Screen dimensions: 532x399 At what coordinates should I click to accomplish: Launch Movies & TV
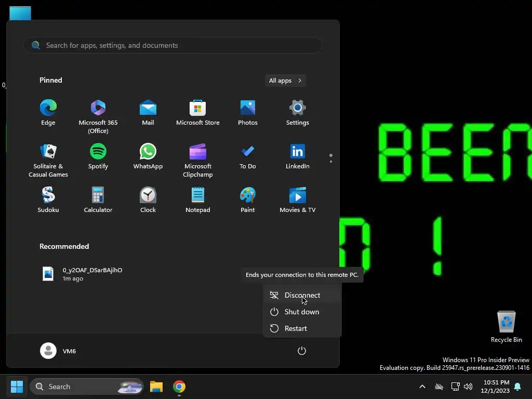pos(298,200)
